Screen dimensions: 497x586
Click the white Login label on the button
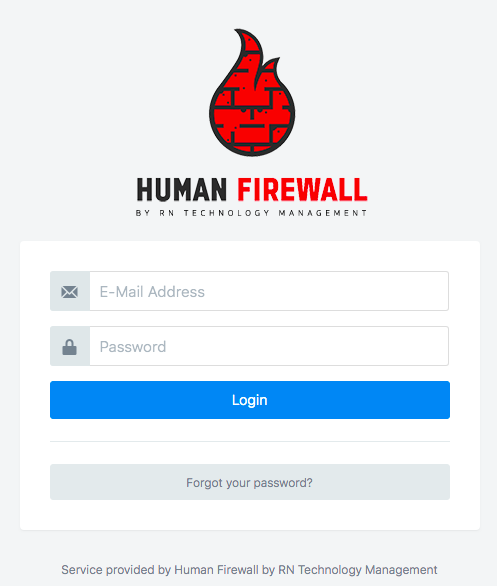click(x=250, y=400)
